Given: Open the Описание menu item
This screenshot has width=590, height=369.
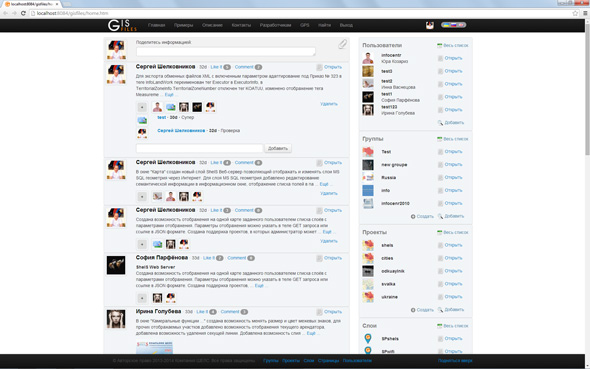Looking at the screenshot, I should pyautogui.click(x=212, y=25).
